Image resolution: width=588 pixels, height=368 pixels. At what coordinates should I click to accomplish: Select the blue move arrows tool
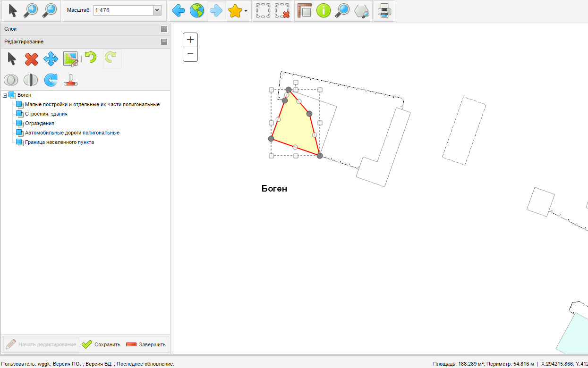(51, 59)
